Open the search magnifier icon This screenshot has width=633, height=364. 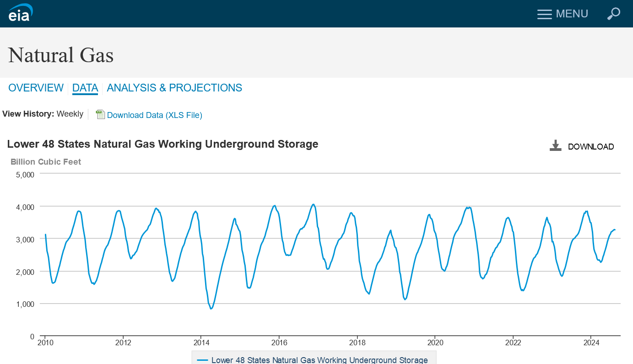[x=613, y=14]
